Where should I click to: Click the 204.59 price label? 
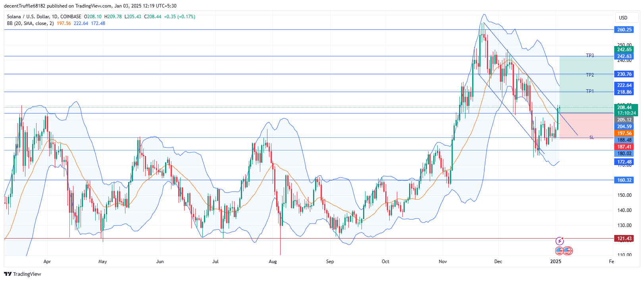click(625, 127)
